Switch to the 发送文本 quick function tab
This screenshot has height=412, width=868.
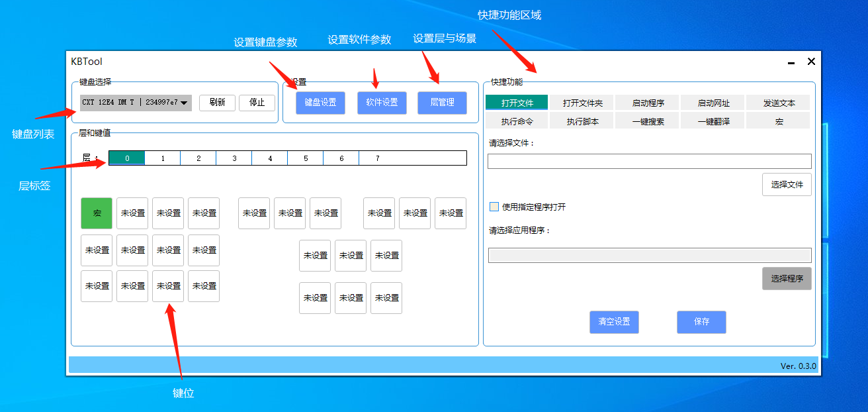(778, 103)
